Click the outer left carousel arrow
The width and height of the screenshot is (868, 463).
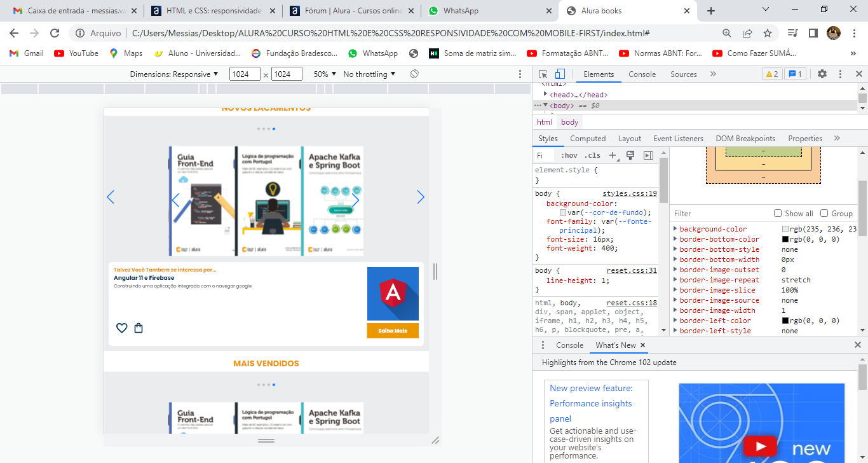pyautogui.click(x=111, y=197)
